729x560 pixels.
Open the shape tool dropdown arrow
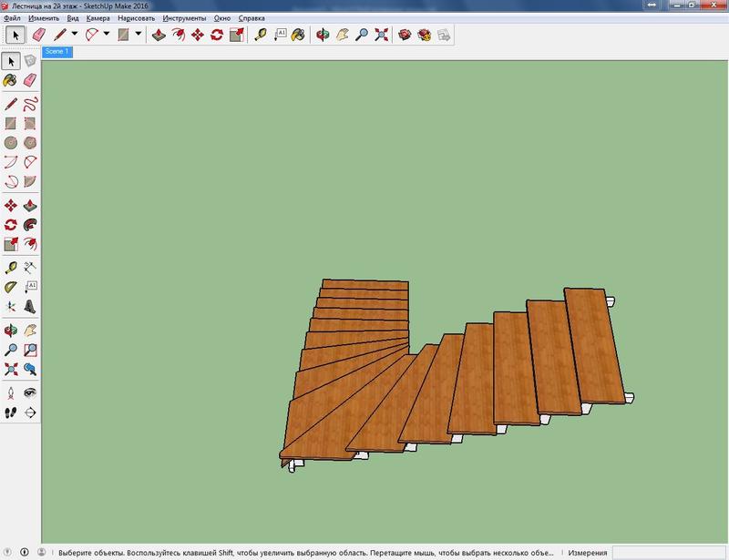139,35
